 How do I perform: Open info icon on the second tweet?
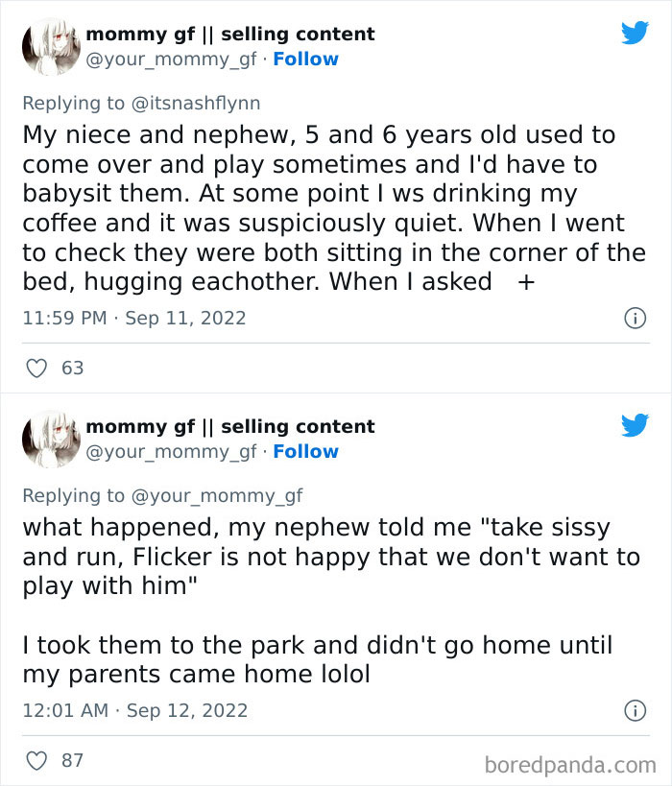click(x=635, y=710)
